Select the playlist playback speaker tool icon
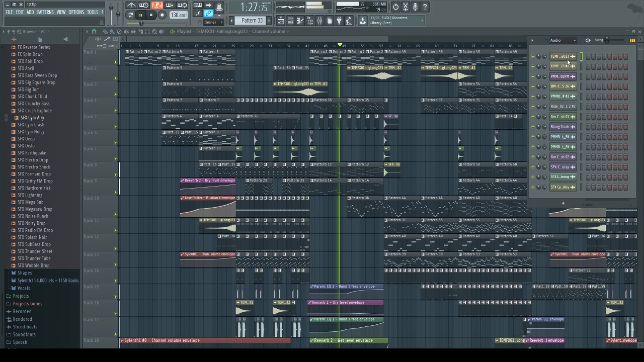 tap(162, 31)
